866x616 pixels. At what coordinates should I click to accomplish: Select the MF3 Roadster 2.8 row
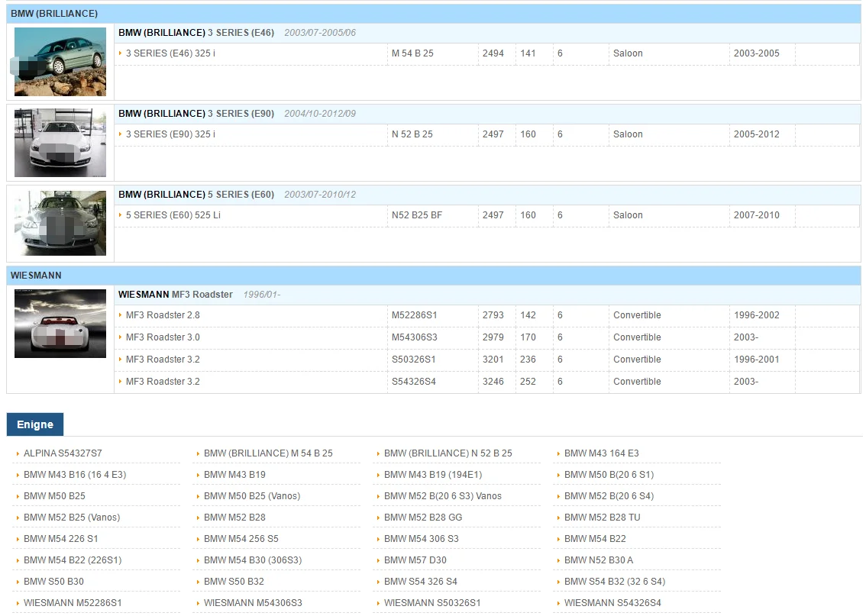487,315
